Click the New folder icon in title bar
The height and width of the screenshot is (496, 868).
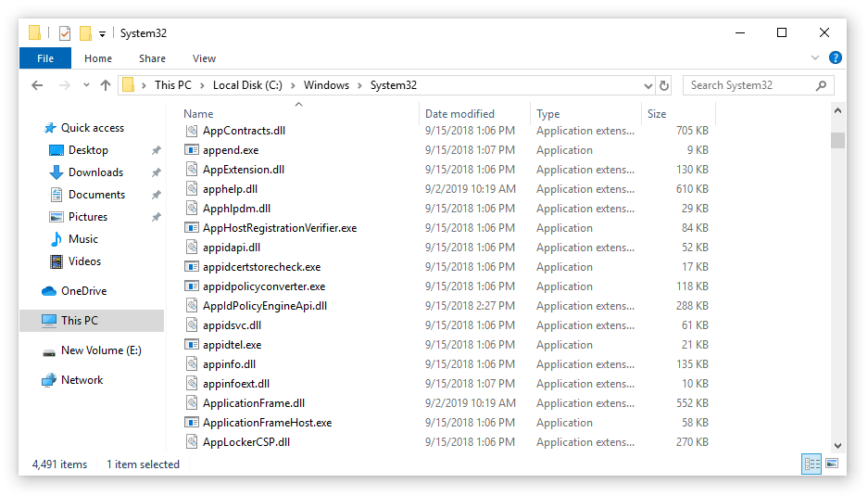pos(85,33)
